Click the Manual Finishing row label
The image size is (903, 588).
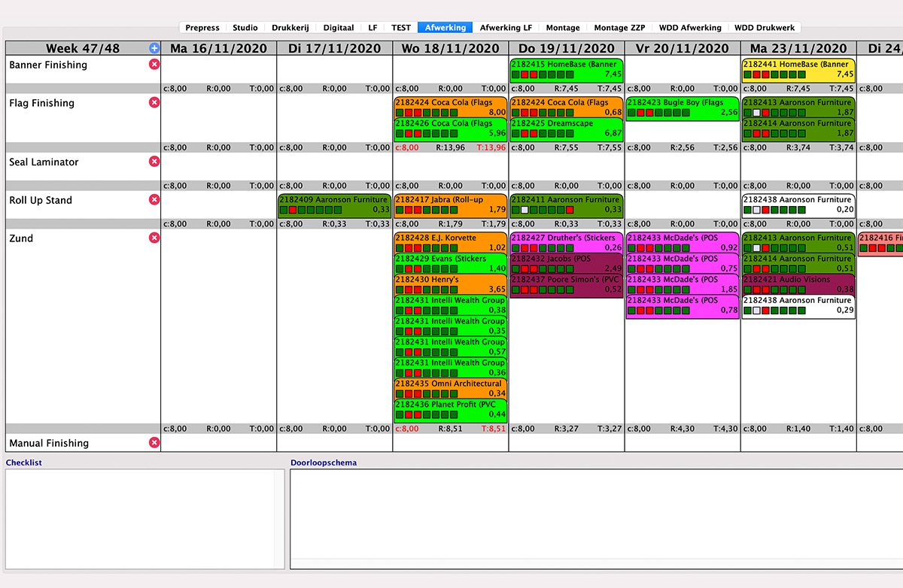click(x=49, y=444)
